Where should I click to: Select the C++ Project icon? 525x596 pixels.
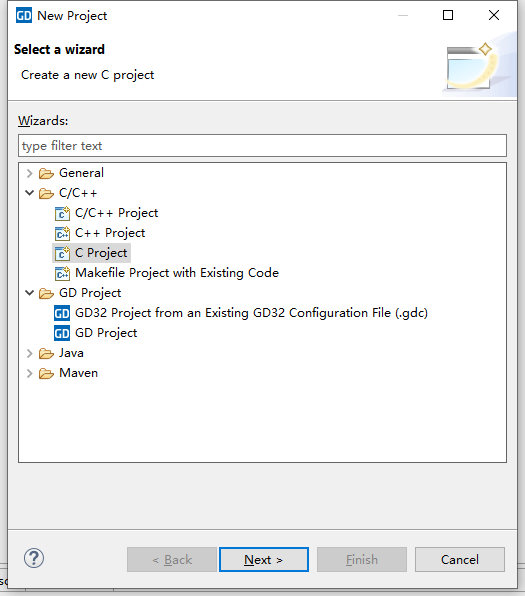tap(62, 233)
